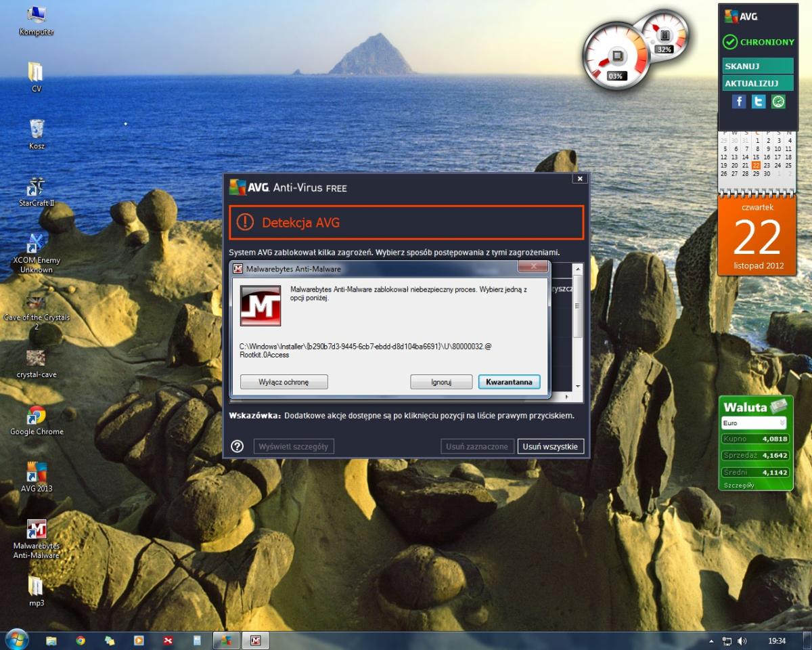Select the XCOM Enemy Unknown shortcut
812x650 pixels.
tap(37, 253)
